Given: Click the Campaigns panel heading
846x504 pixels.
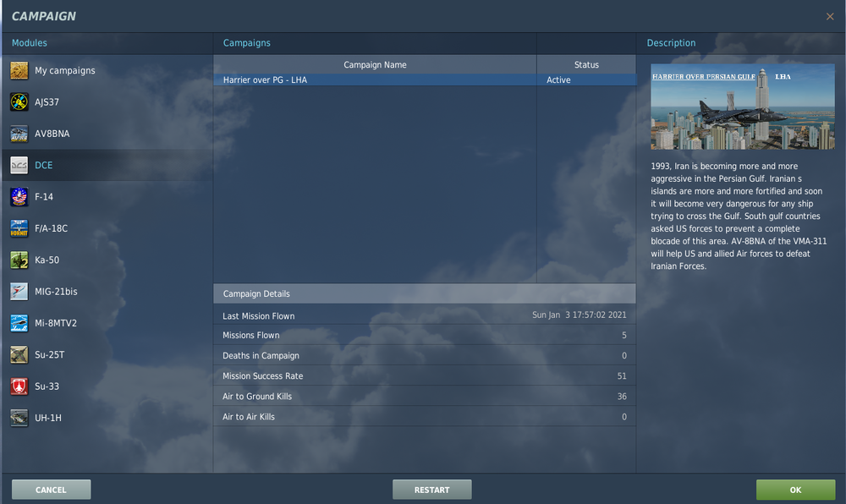Looking at the screenshot, I should 246,43.
